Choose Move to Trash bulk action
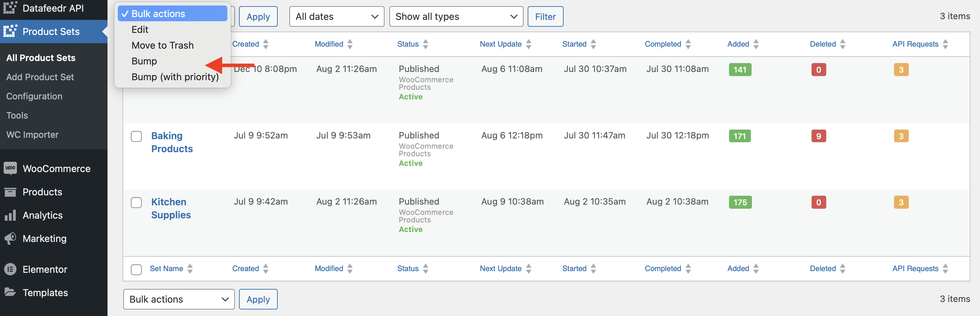The image size is (980, 316). [x=172, y=45]
